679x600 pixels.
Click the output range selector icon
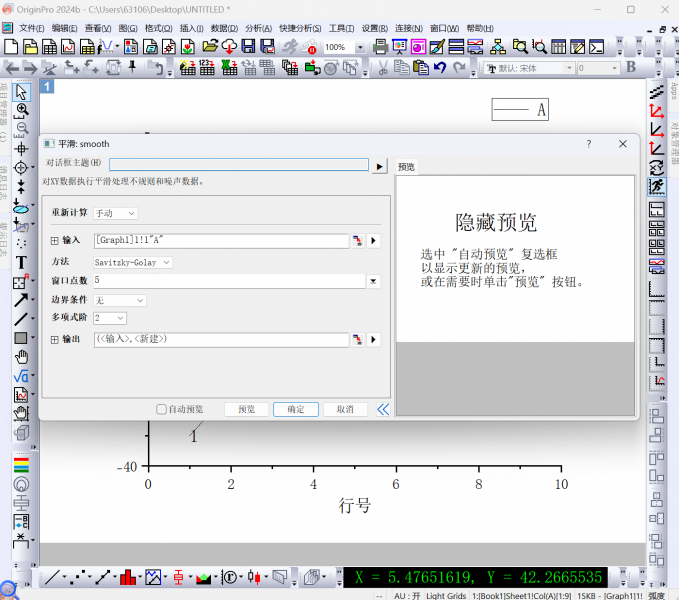(357, 339)
